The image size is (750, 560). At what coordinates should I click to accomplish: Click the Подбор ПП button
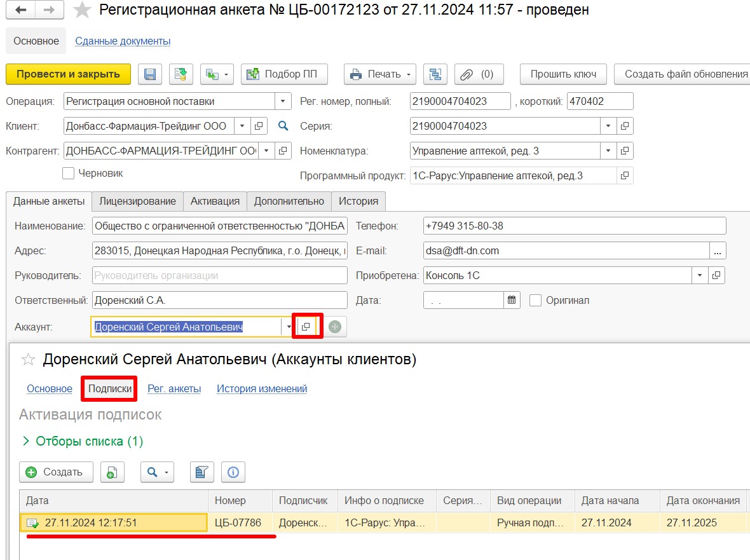pos(284,74)
